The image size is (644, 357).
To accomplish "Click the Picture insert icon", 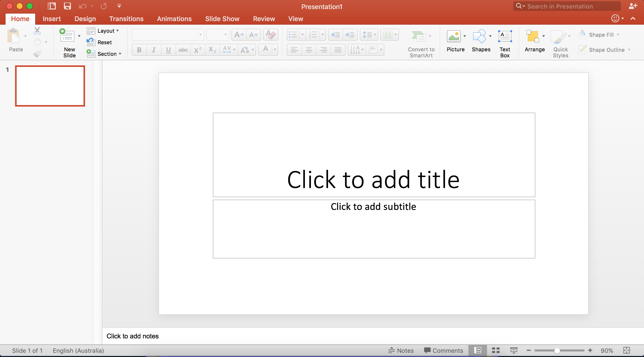I will [454, 37].
